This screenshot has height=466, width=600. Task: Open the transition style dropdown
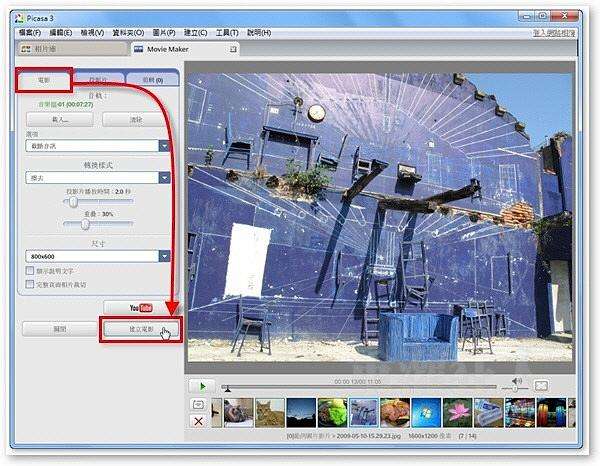(x=165, y=178)
